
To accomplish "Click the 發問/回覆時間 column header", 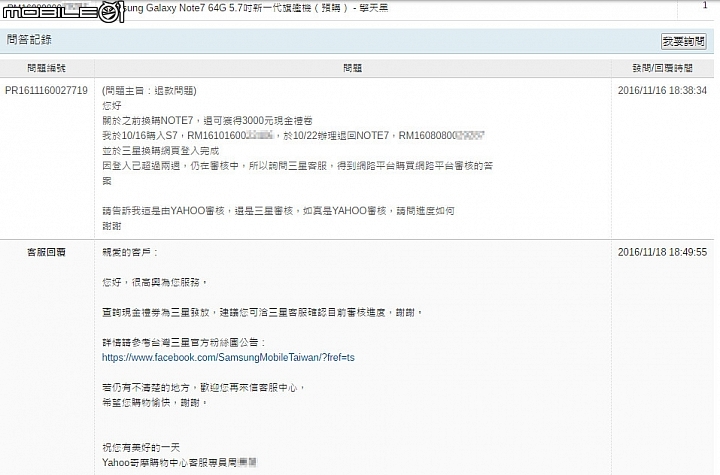I will tap(662, 68).
